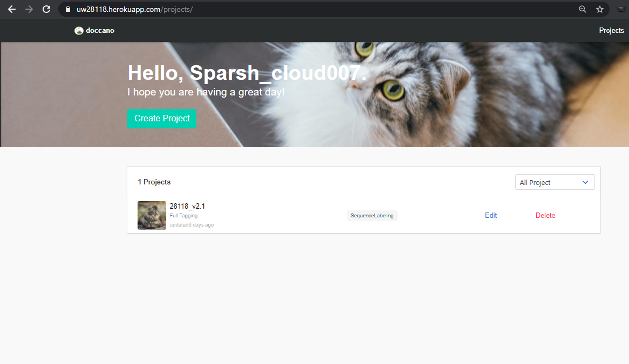Click the 28118_v2.1 cat thumbnail

(152, 215)
